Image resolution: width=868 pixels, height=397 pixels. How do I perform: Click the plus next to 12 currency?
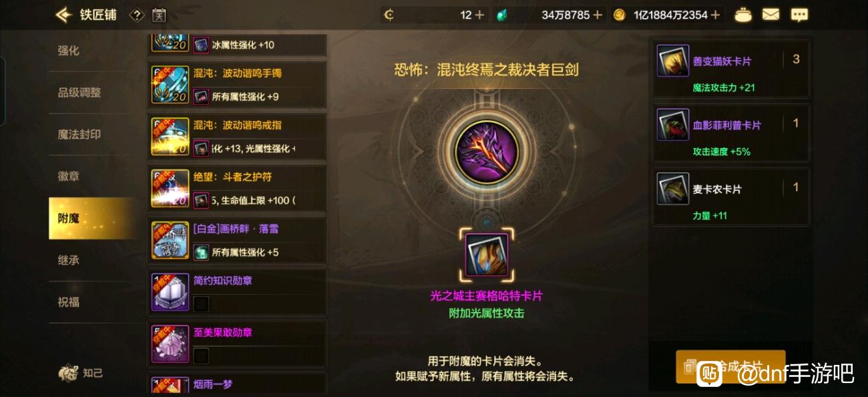pos(479,15)
